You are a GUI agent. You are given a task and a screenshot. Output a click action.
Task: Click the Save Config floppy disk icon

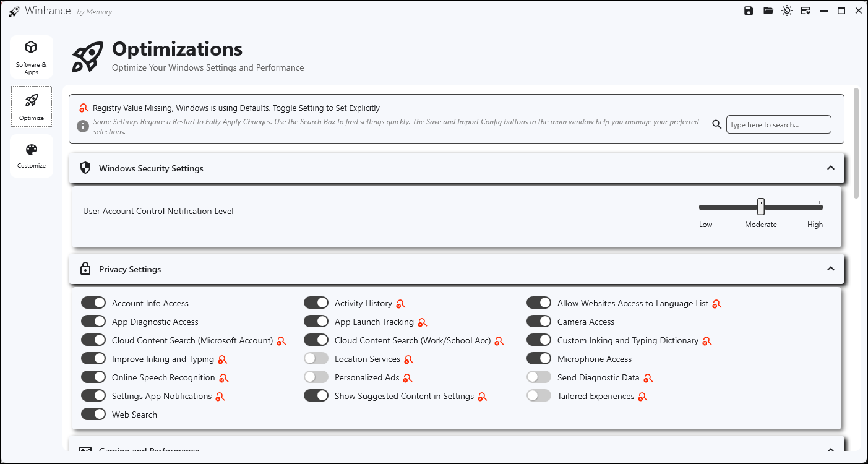(749, 11)
